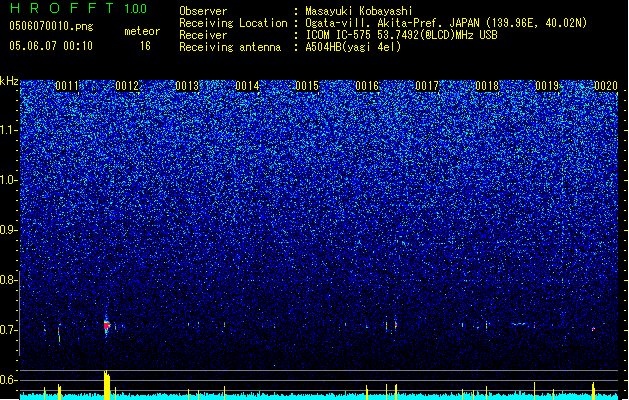
Task: Click the Observer field label
Action: coord(203,11)
